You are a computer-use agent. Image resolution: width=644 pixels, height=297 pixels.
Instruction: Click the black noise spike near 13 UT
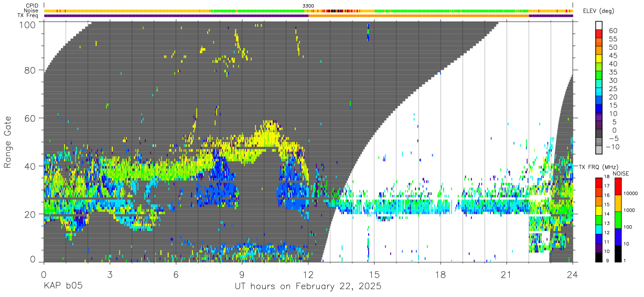(x=335, y=10)
